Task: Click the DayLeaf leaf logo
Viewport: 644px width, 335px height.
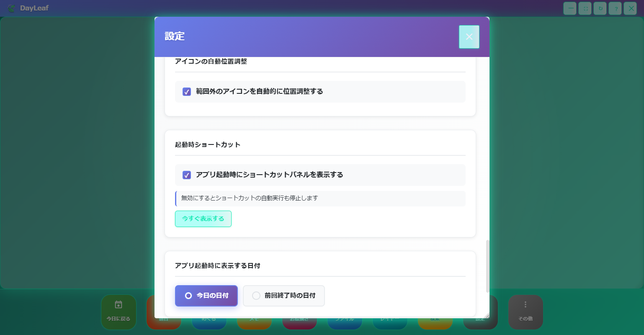Action: [x=11, y=8]
